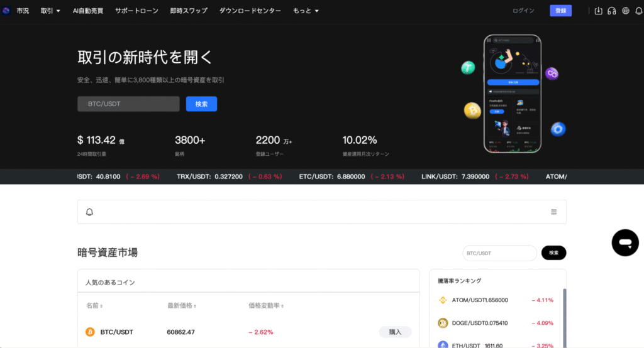Click the 10.02% return stat
644x348 pixels.
[x=360, y=140]
